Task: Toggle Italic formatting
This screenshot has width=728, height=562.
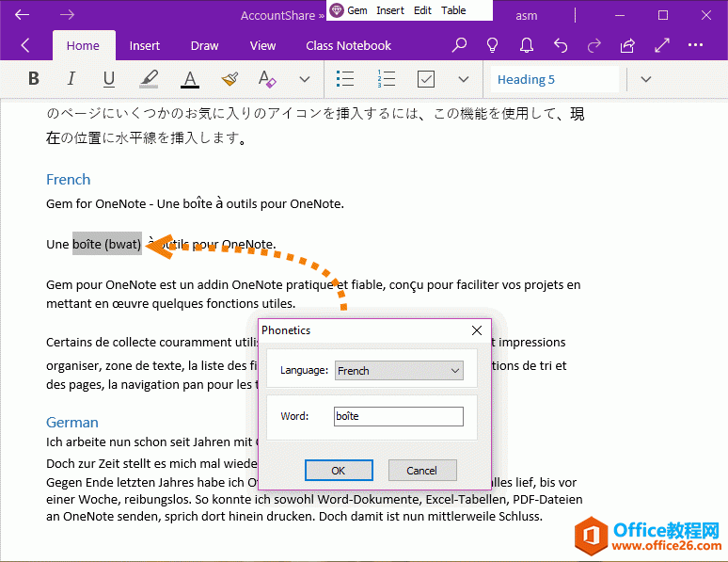Action: [x=71, y=79]
